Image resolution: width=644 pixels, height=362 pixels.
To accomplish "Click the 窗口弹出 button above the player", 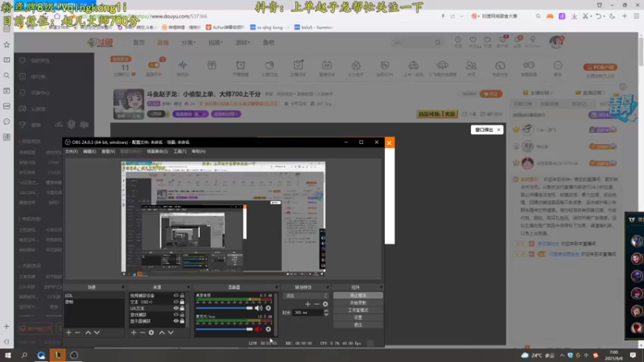I will [x=487, y=130].
